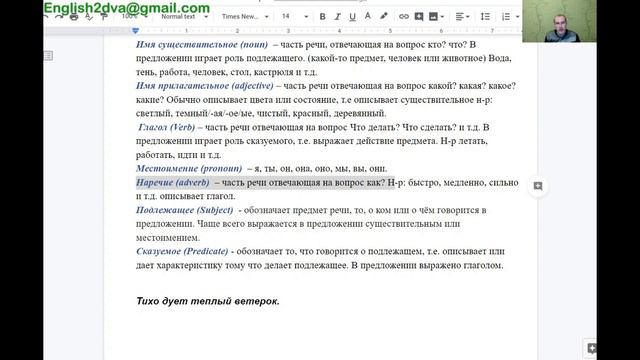Show the document outline icon
The width and height of the screenshot is (640, 360).
coord(48,56)
